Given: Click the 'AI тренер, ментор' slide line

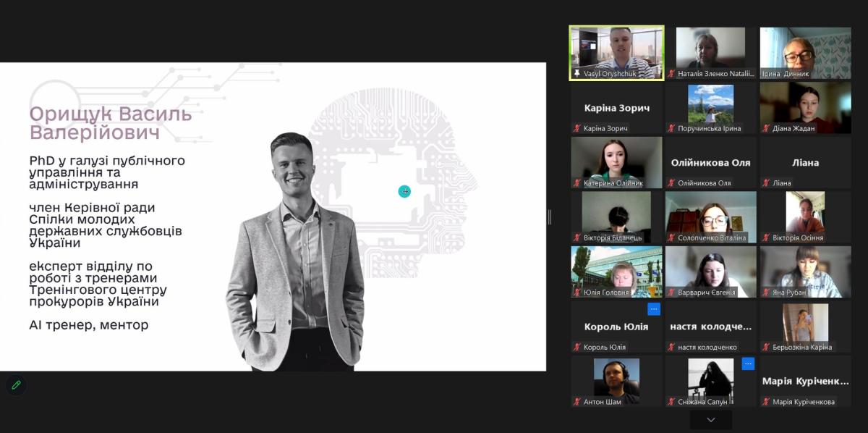Looking at the screenshot, I should [89, 325].
